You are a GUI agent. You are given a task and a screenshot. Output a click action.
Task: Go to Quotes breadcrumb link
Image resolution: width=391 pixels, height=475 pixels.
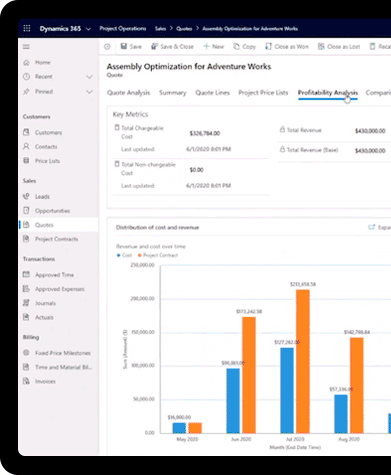click(184, 29)
